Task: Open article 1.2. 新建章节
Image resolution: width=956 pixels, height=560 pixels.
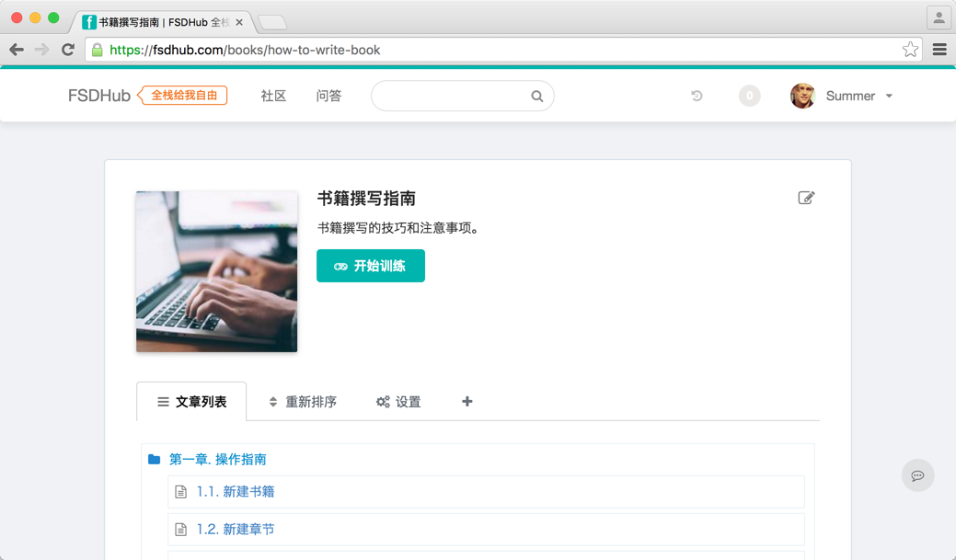Action: 236,530
